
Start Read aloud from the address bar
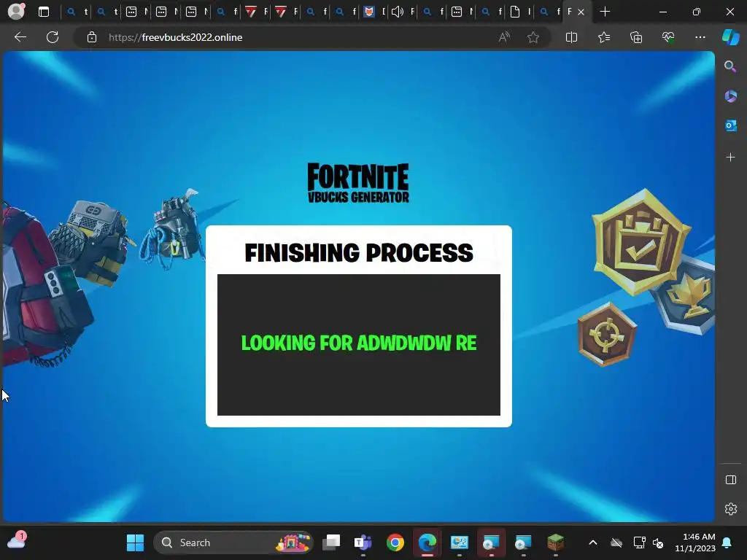(x=504, y=37)
